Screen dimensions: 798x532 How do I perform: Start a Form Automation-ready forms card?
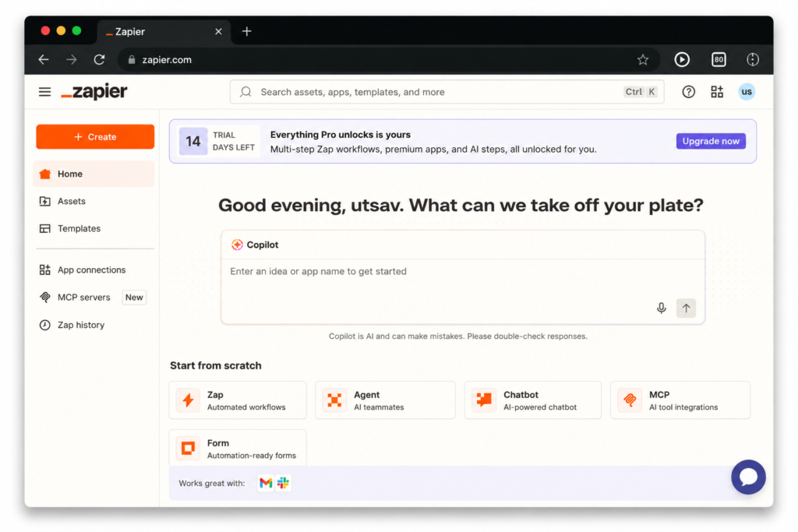[x=238, y=448]
